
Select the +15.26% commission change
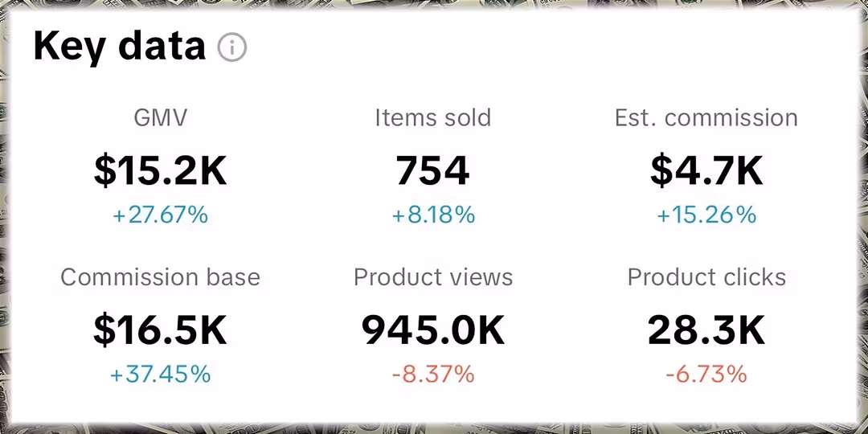706,215
